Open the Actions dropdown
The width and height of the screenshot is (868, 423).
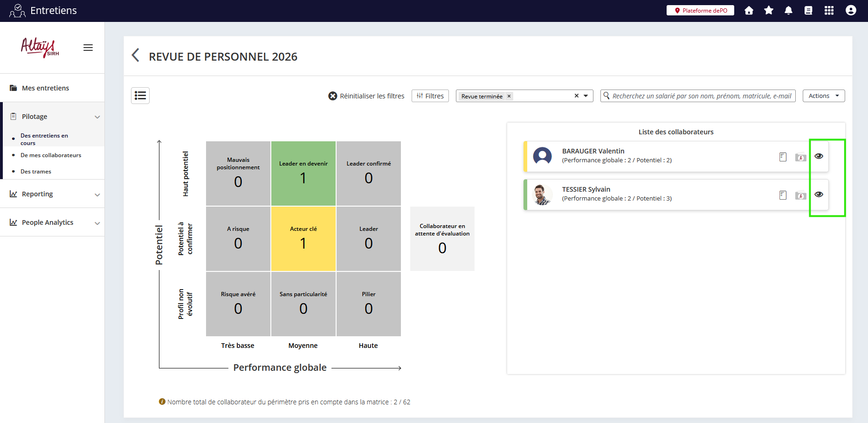[823, 96]
